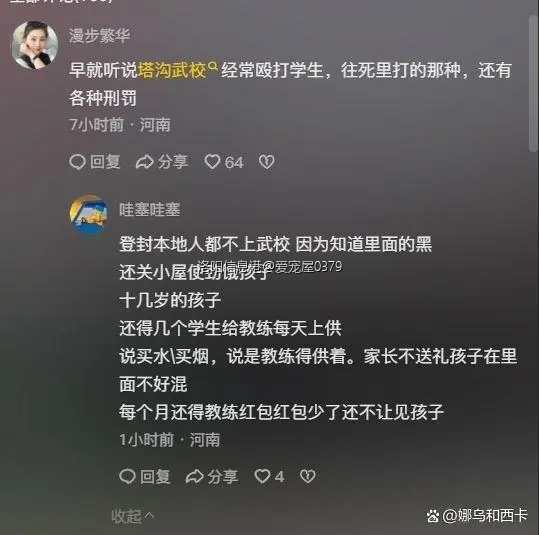Collapse replies with 收起 chevron
The width and height of the screenshot is (539, 535).
[133, 516]
